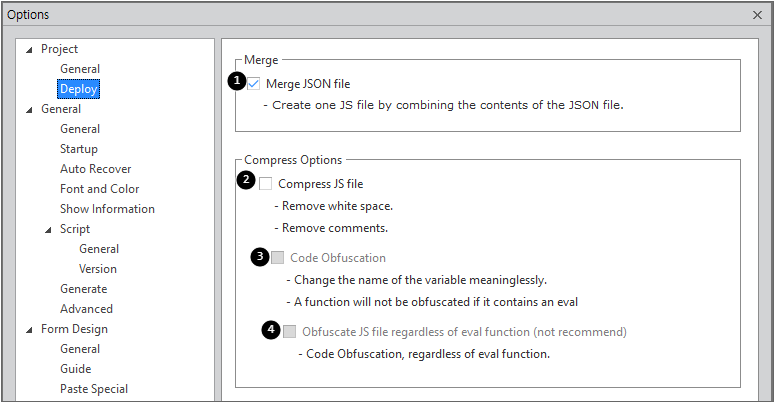
Task: Select the Advanced tree item
Action: click(x=86, y=309)
